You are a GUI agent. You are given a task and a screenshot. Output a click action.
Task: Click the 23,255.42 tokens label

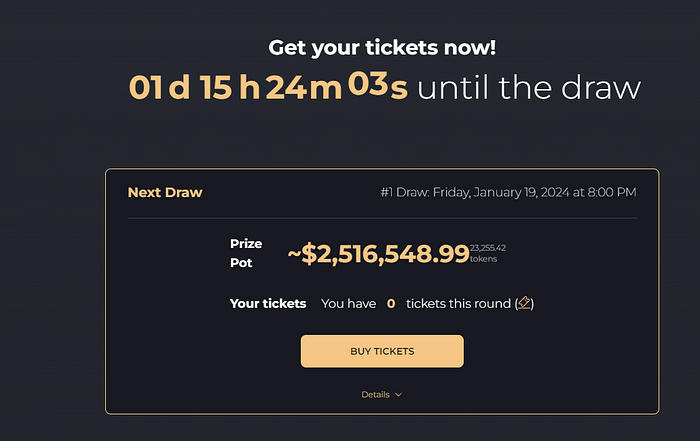(x=488, y=253)
